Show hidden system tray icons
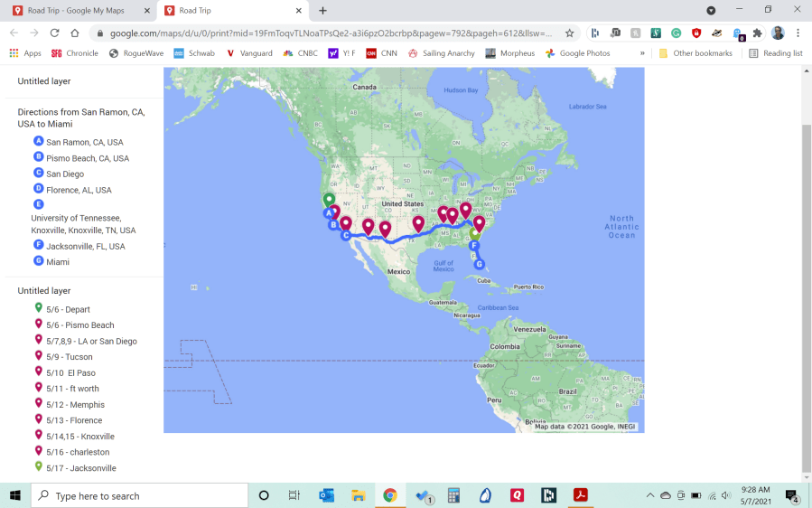 pos(649,495)
